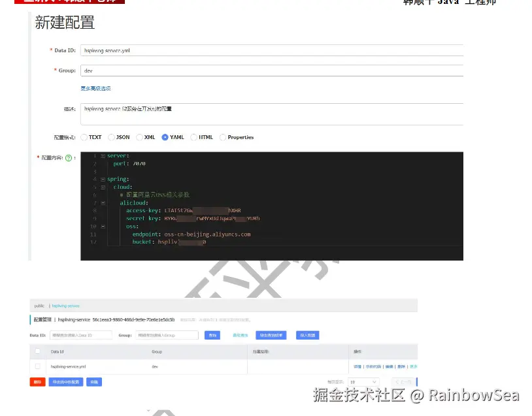Click the Data Id column header
532x416 pixels.
click(57, 351)
